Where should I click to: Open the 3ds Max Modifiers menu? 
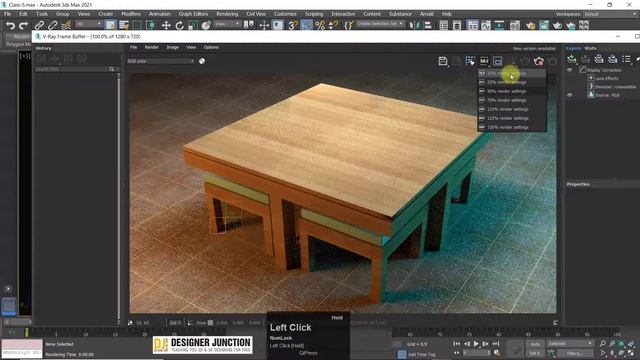(x=131, y=14)
